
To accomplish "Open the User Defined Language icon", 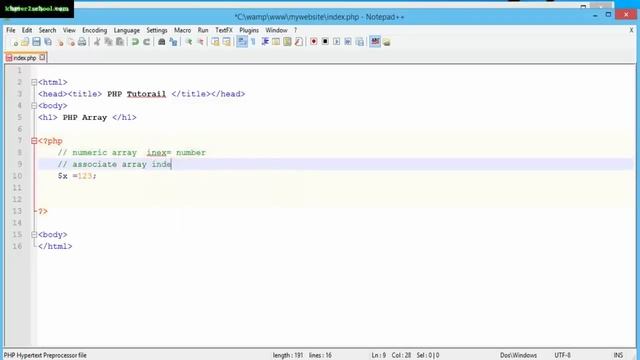I will 276,42.
